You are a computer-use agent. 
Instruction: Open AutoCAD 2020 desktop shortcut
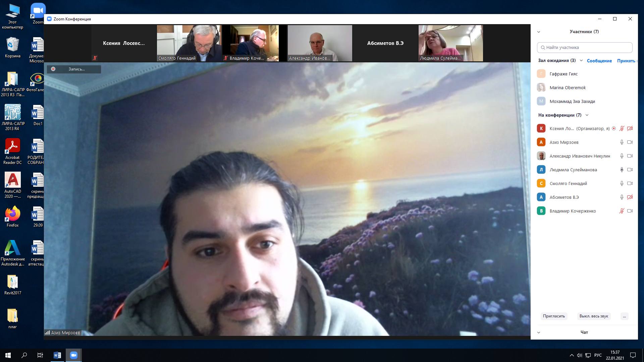[12, 185]
